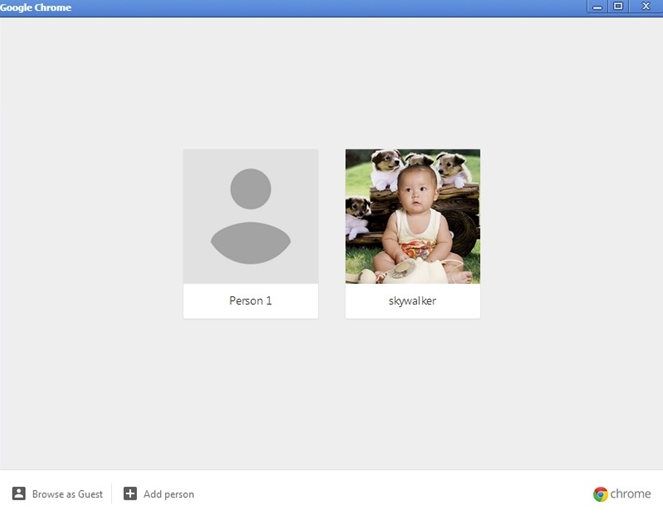The height and width of the screenshot is (515, 663).
Task: Select the Person 1 default avatar
Action: (x=251, y=216)
